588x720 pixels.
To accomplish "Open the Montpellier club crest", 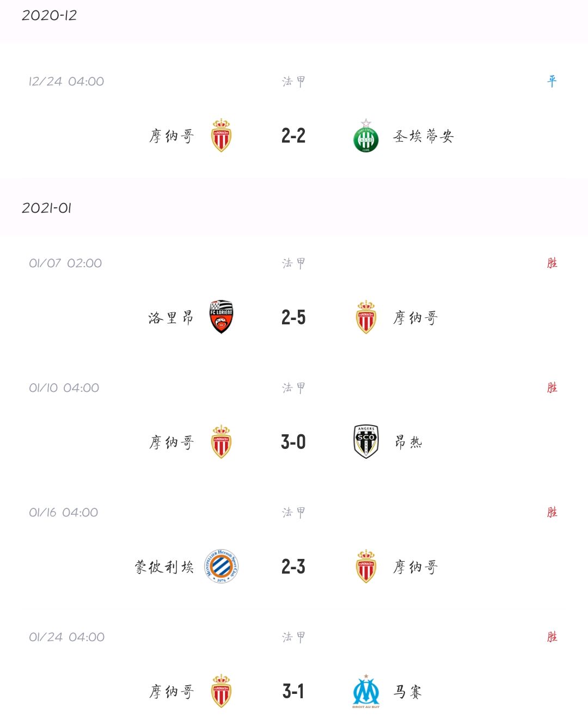I will [x=221, y=566].
